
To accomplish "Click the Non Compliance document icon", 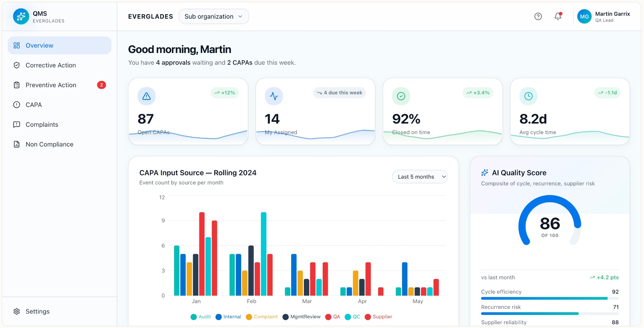I will (x=17, y=144).
